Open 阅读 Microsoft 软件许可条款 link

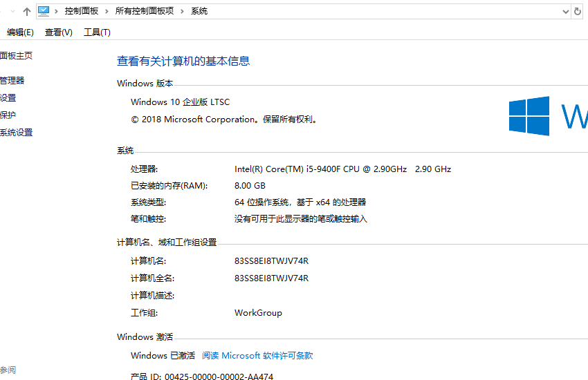click(x=257, y=356)
